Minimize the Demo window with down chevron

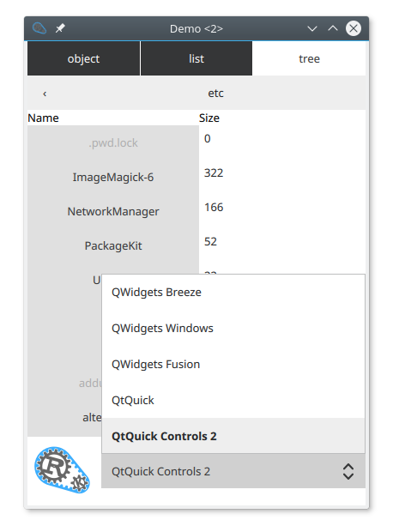[312, 28]
